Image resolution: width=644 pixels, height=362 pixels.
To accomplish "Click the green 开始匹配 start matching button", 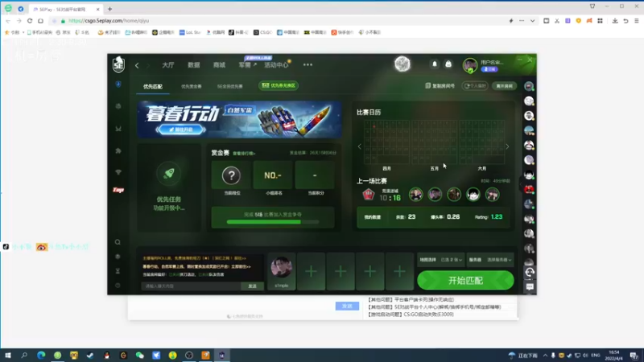I will [x=465, y=280].
